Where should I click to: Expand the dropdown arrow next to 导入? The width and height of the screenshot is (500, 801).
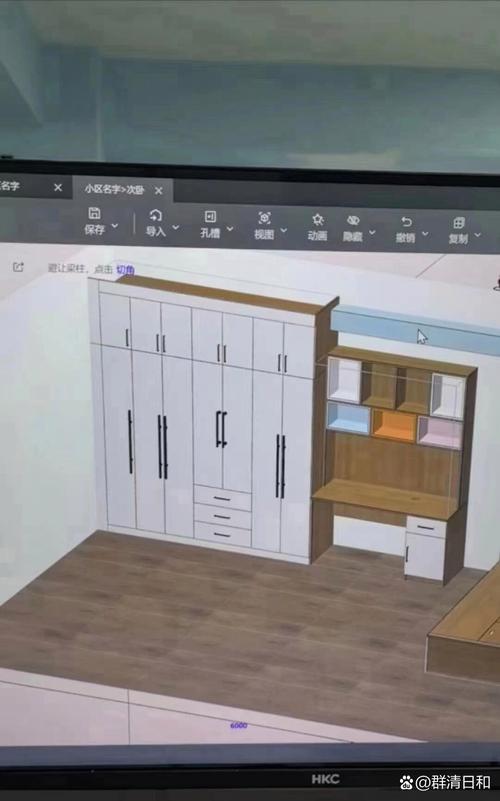pyautogui.click(x=176, y=227)
